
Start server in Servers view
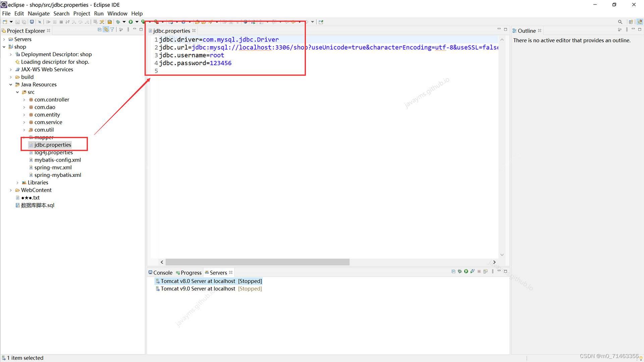466,271
